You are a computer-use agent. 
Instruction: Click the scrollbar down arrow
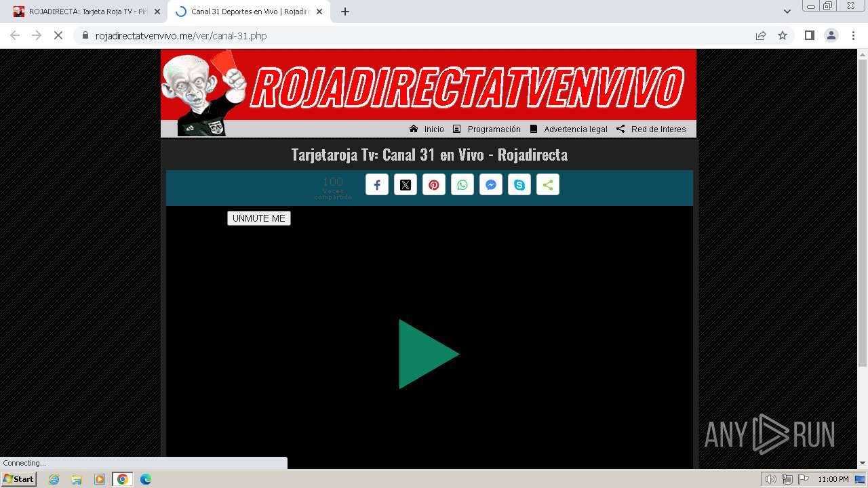(863, 463)
